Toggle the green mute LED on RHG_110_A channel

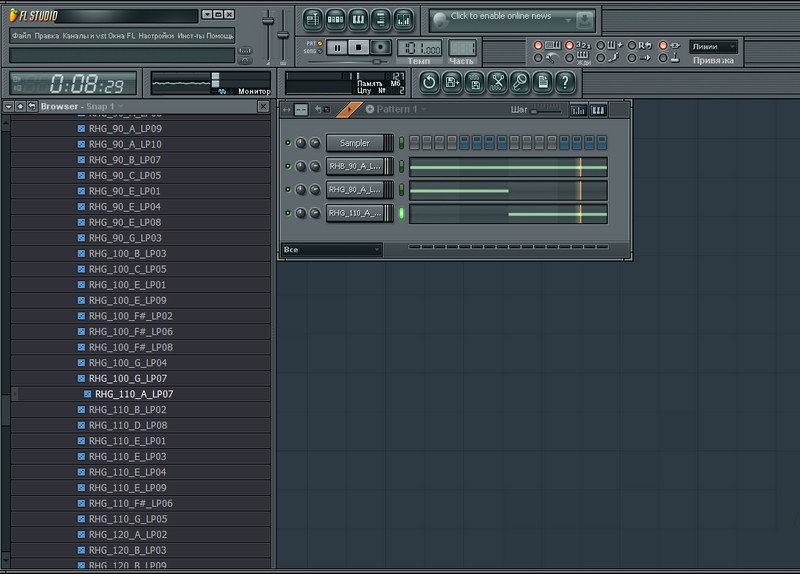click(x=288, y=213)
